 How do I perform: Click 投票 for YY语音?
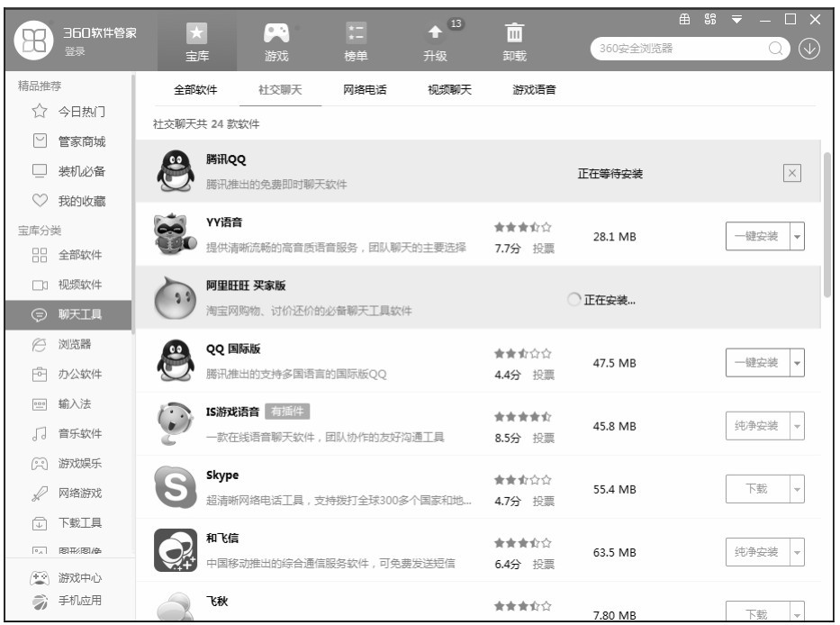pos(543,249)
